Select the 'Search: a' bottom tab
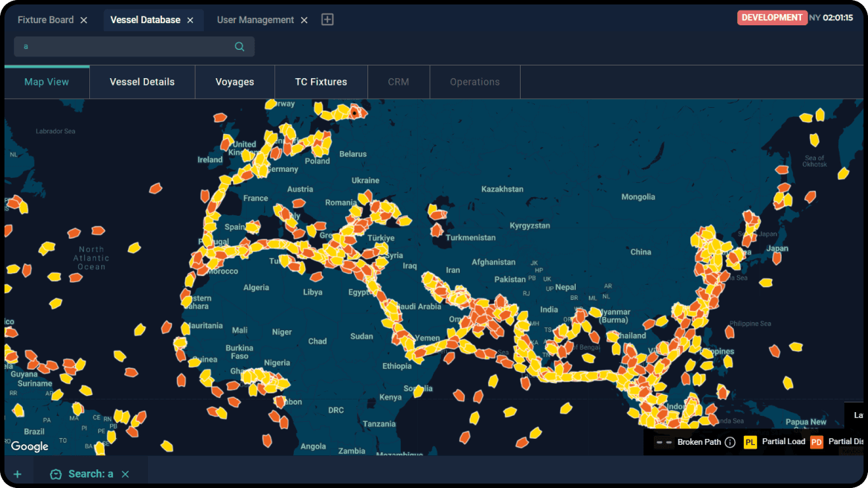The width and height of the screenshot is (868, 488). coord(91,474)
